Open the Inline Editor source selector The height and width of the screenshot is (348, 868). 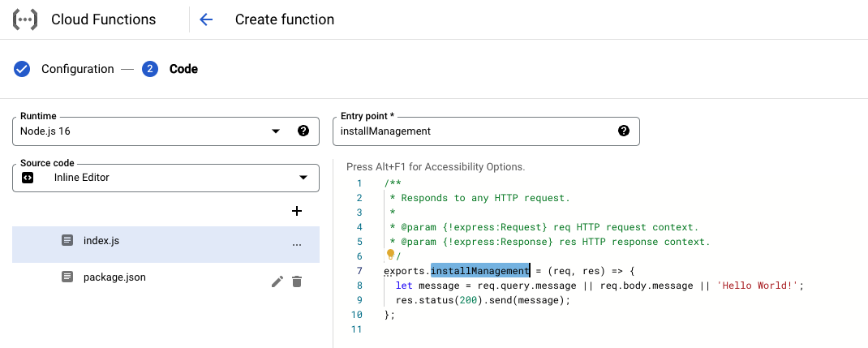[165, 178]
